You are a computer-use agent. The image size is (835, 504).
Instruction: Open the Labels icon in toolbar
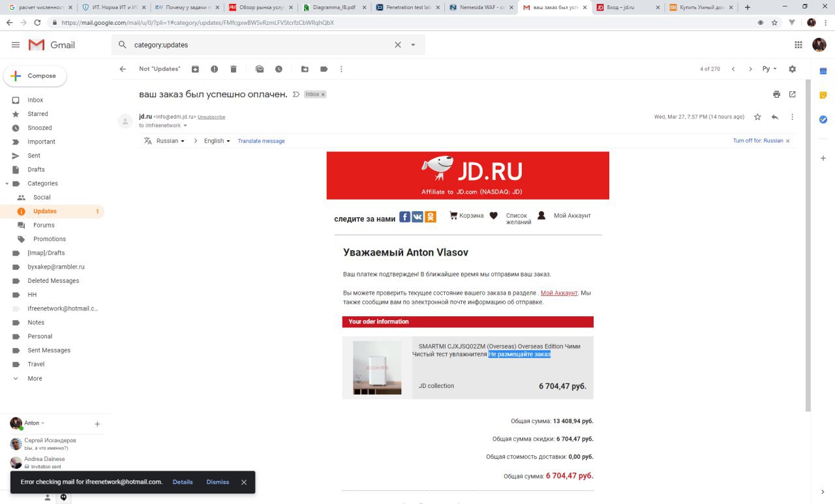324,69
